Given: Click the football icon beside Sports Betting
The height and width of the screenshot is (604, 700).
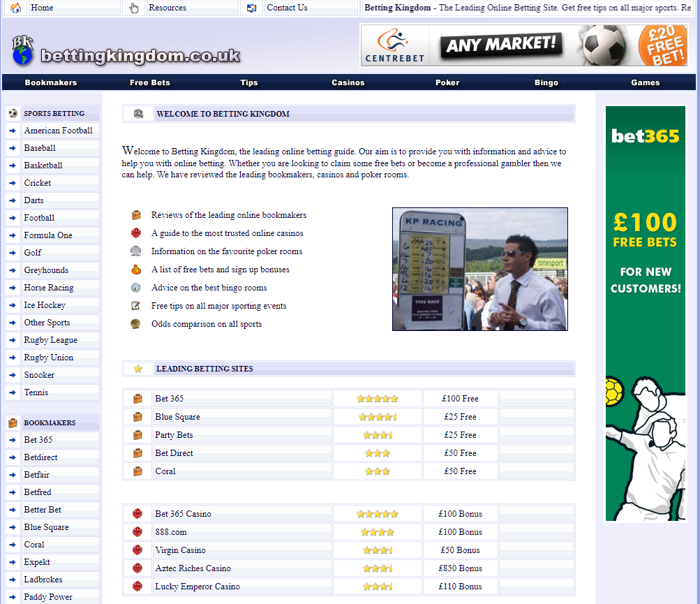Looking at the screenshot, I should [x=13, y=114].
